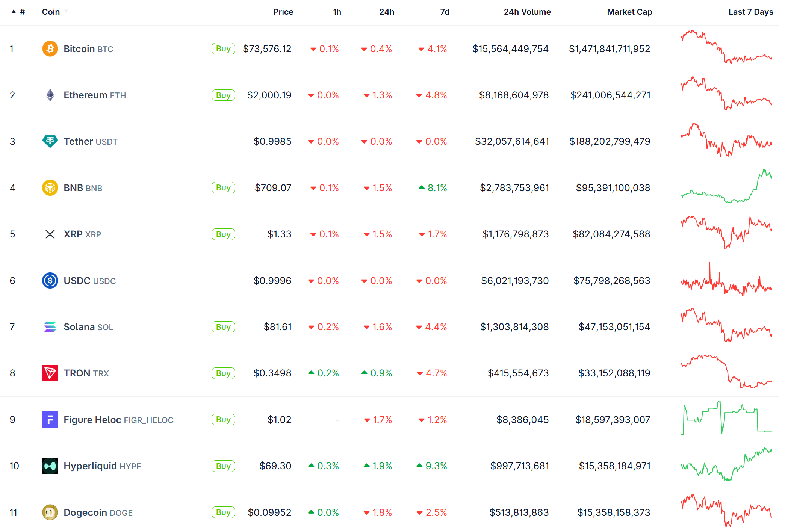Open Dogecoin's 7-day sparkline chart

727,511
